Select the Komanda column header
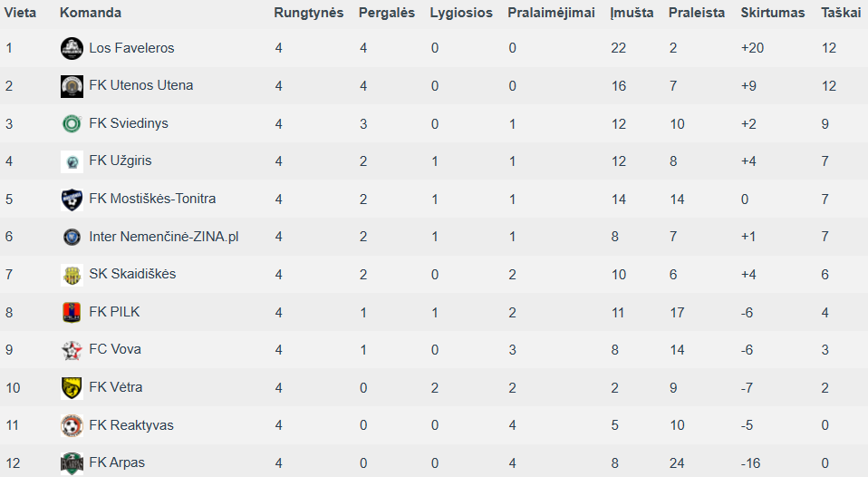Viewport: 868px width, 477px height. coord(91,13)
